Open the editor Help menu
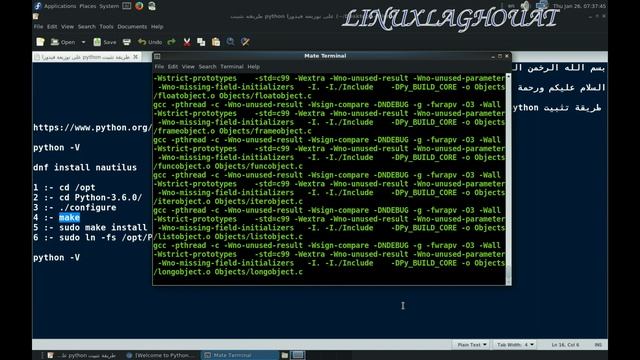 [157, 27]
